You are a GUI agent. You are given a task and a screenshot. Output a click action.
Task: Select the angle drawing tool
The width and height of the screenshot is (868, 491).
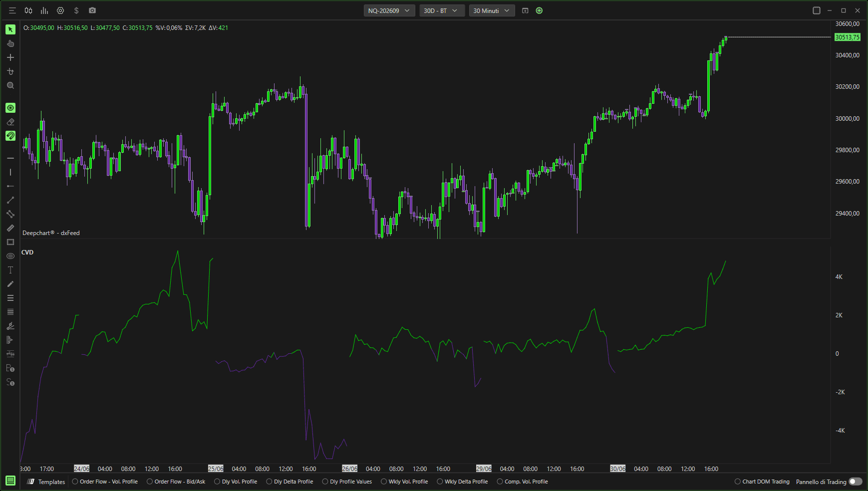click(10, 326)
